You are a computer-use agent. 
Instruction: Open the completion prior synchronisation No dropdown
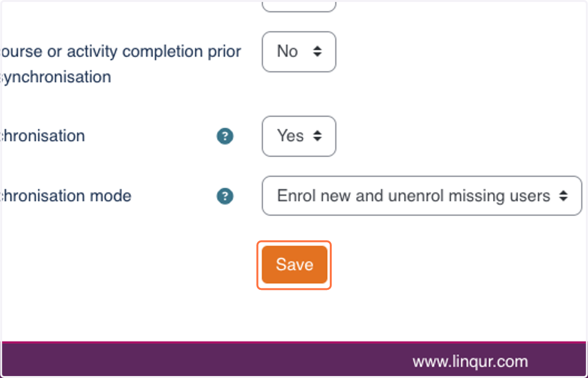pos(299,51)
